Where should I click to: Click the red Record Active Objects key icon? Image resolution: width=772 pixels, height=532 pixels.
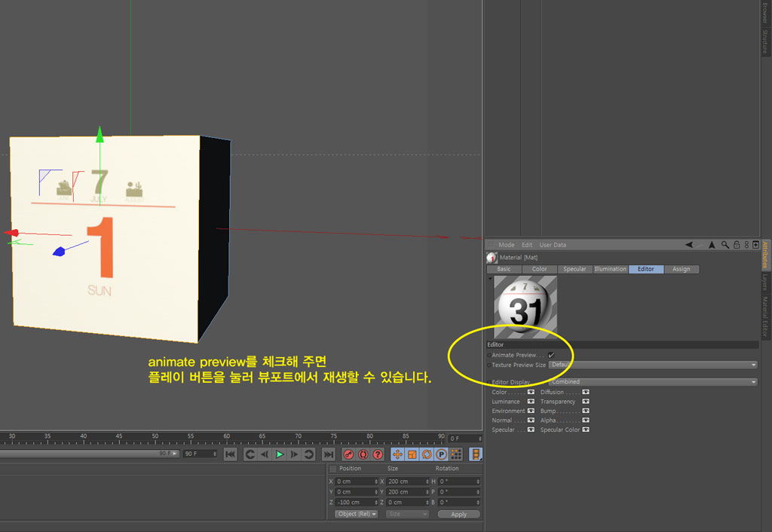pyautogui.click(x=348, y=454)
